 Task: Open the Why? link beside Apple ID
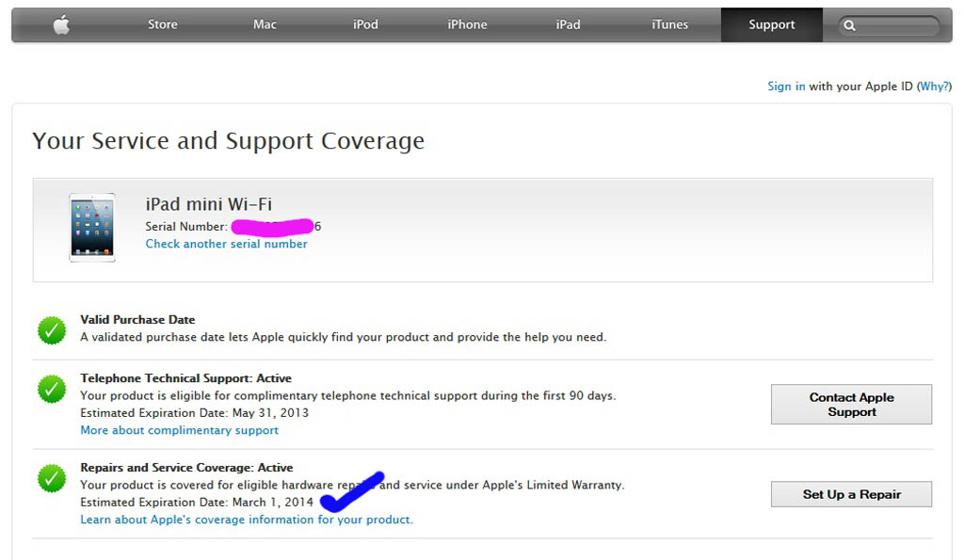933,86
